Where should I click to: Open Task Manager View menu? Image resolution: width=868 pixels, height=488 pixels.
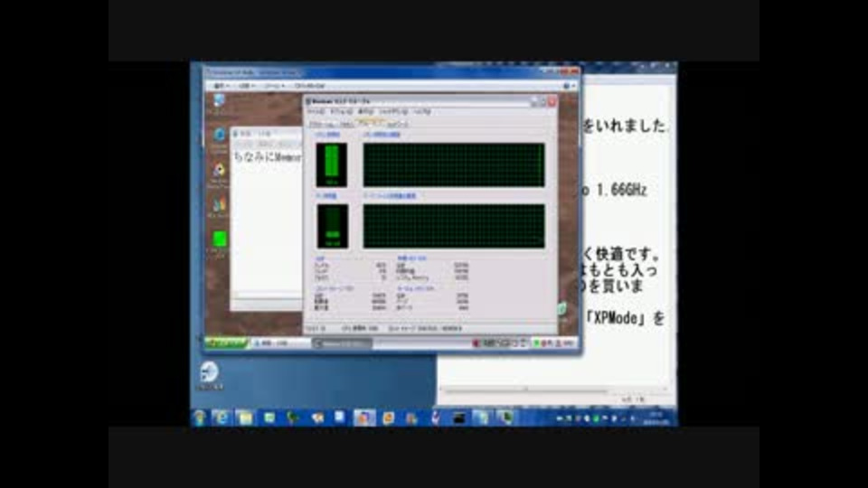click(365, 112)
